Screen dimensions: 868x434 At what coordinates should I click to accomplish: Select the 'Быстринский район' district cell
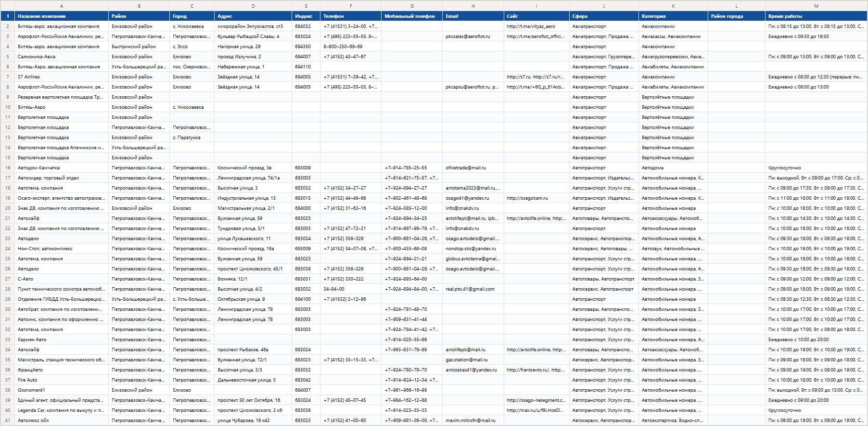(139, 47)
